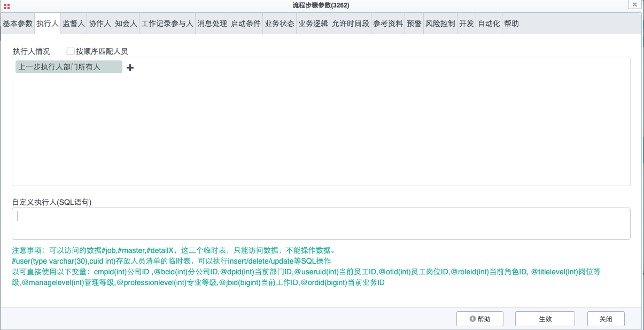Click the 生效 button to apply
Screen dimensions: 644x330
pyautogui.click(x=545, y=319)
